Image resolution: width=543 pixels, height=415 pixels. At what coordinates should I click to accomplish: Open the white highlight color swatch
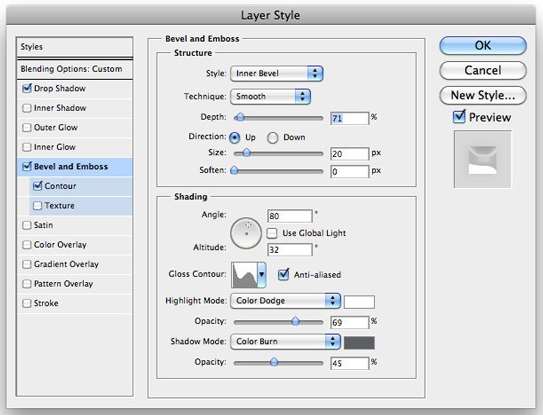(359, 302)
